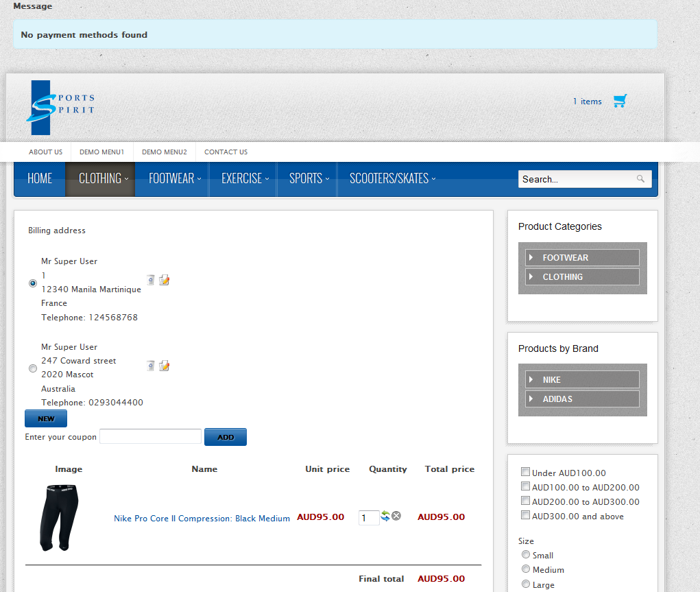Viewport: 700px width, 592px height.
Task: Select Medium size option
Action: click(x=526, y=569)
